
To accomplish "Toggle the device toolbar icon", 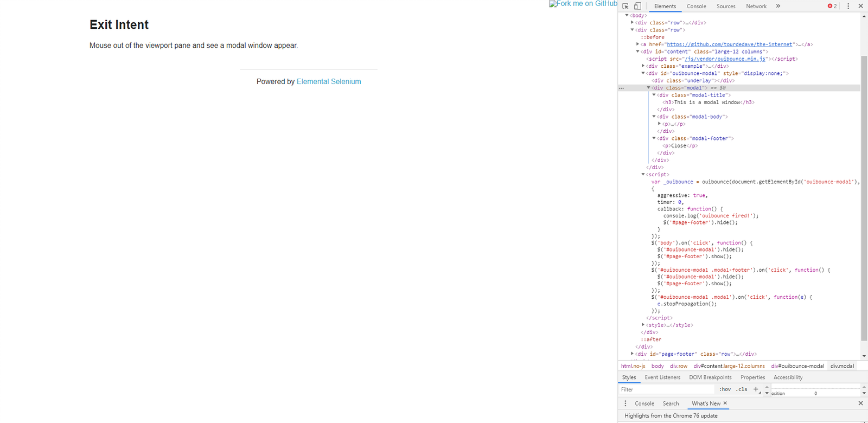I will 638,6.
